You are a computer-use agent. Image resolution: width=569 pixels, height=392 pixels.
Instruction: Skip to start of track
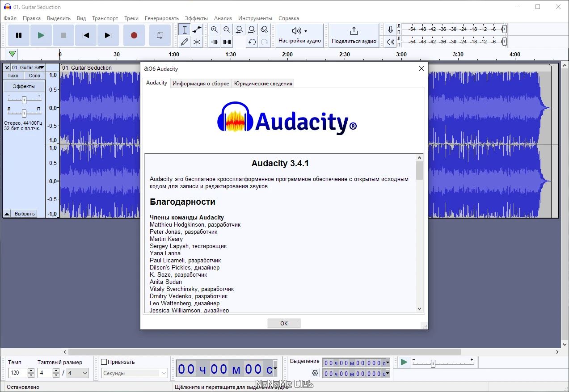click(x=86, y=35)
